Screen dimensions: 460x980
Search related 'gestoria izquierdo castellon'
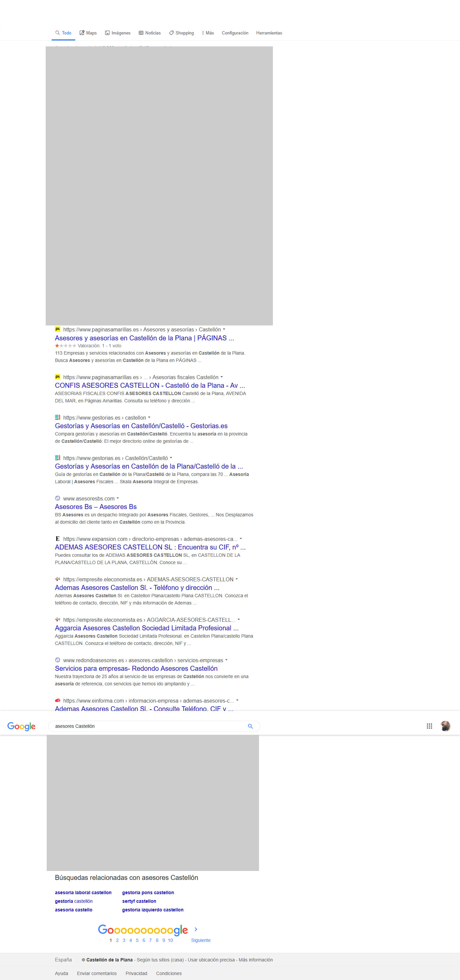click(153, 910)
